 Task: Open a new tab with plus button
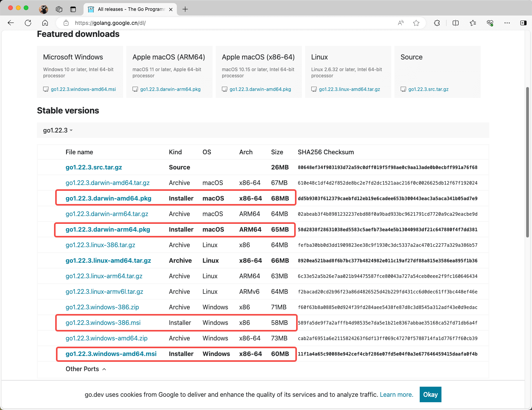coord(185,9)
